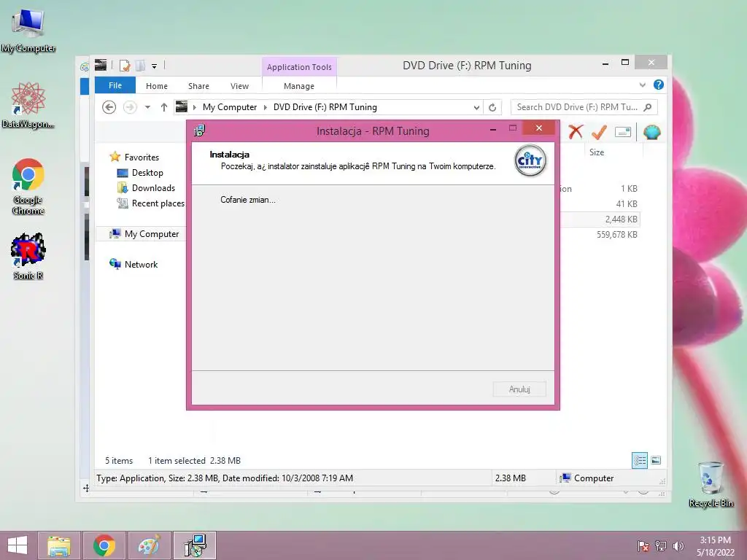Image resolution: width=747 pixels, height=560 pixels.
Task: Expand the My Computer breadcrumb arrow
Action: [266, 107]
